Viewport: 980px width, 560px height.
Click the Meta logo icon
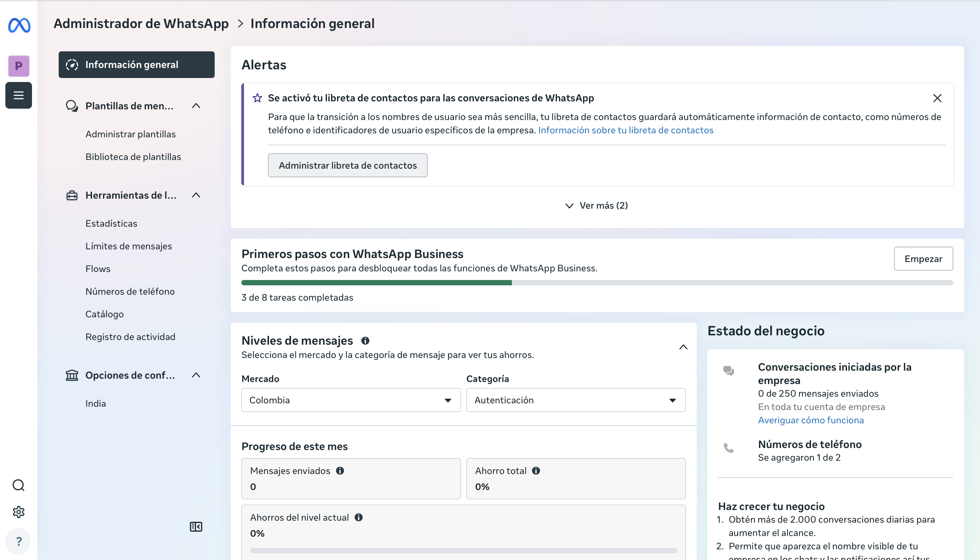(19, 25)
